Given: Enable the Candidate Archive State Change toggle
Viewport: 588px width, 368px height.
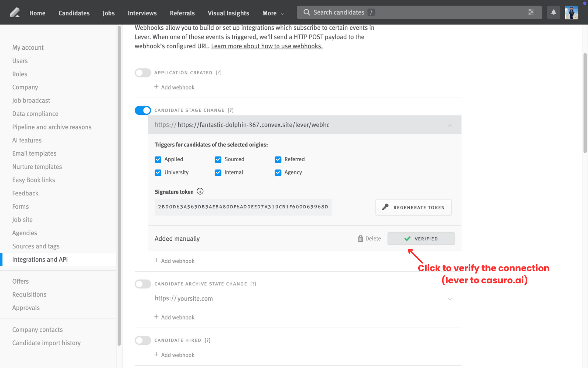Looking at the screenshot, I should (x=143, y=284).
